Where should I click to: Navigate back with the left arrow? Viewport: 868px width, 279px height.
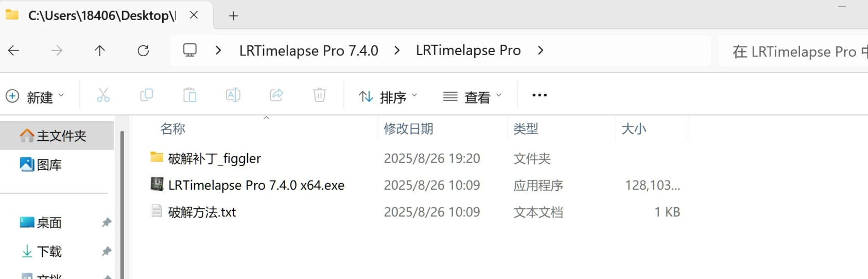click(14, 51)
